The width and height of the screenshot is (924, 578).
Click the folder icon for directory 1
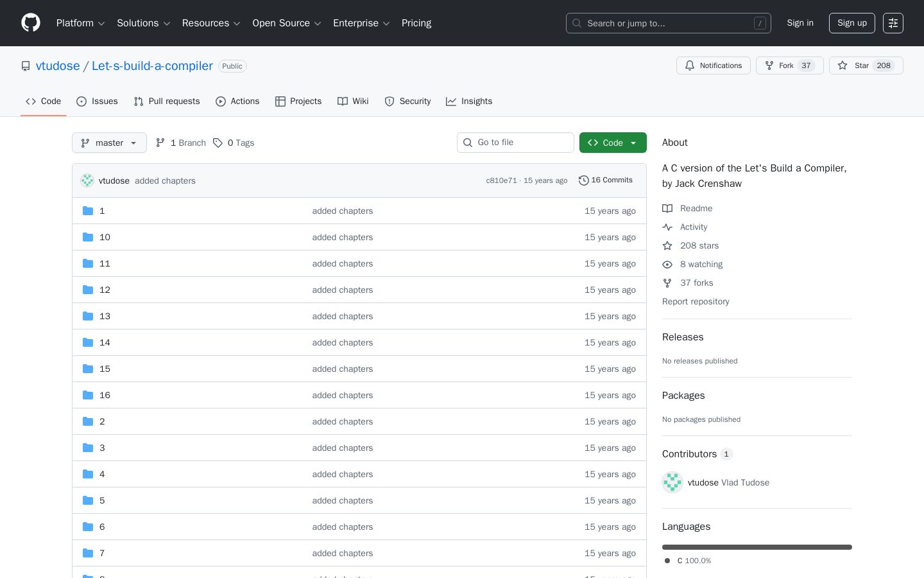point(88,211)
